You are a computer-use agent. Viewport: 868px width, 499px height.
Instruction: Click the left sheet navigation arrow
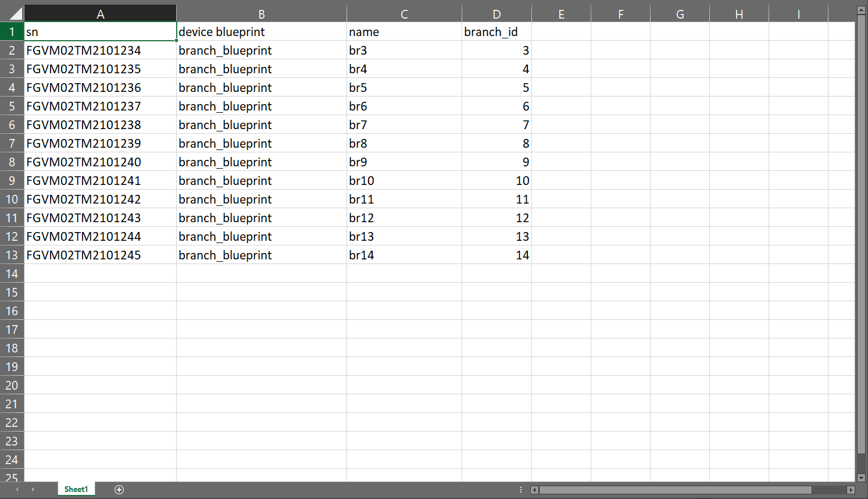pyautogui.click(x=16, y=489)
